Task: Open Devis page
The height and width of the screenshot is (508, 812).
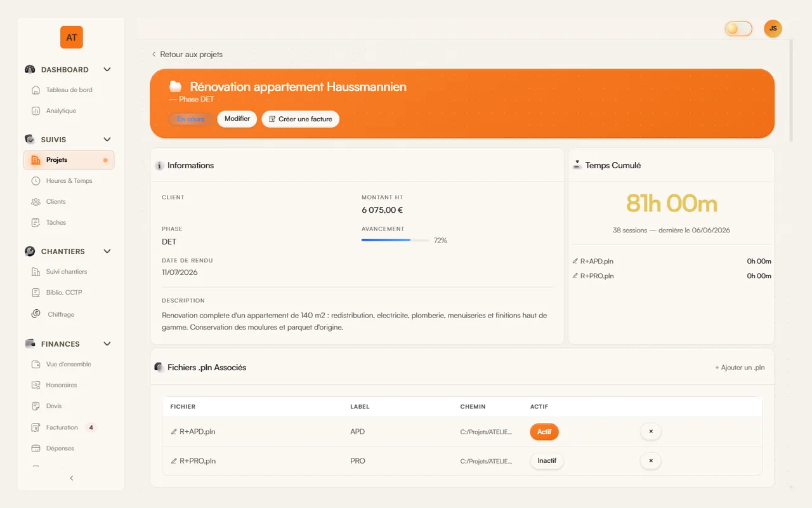Action: (54, 406)
